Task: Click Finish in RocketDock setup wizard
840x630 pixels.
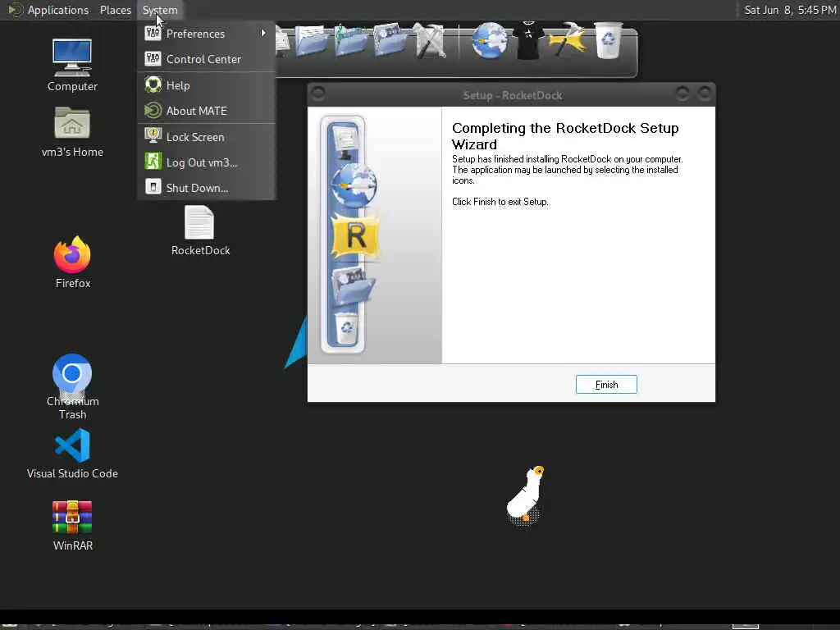Action: coord(606,384)
